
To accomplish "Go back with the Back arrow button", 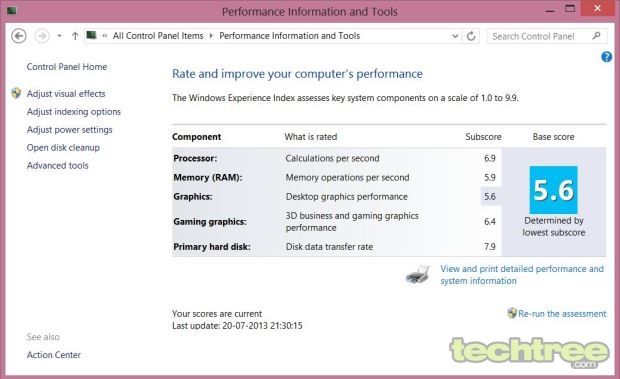I will coord(19,36).
